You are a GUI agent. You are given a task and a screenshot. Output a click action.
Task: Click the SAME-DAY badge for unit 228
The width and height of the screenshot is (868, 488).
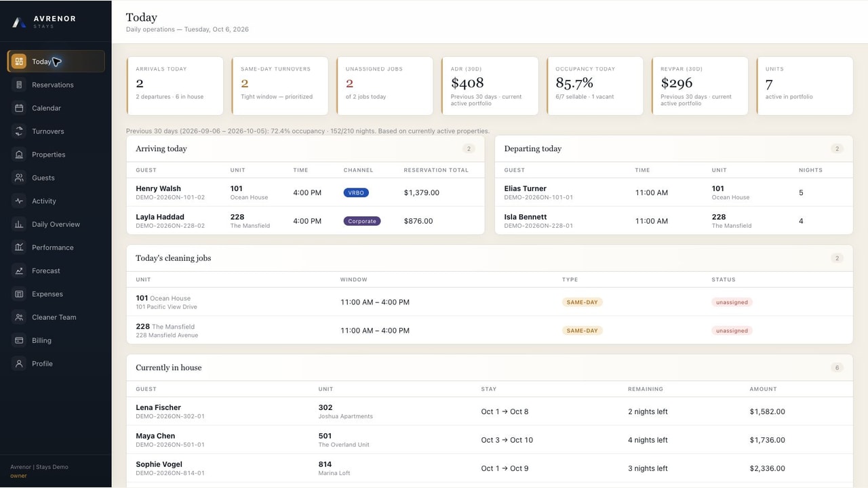[582, 331]
